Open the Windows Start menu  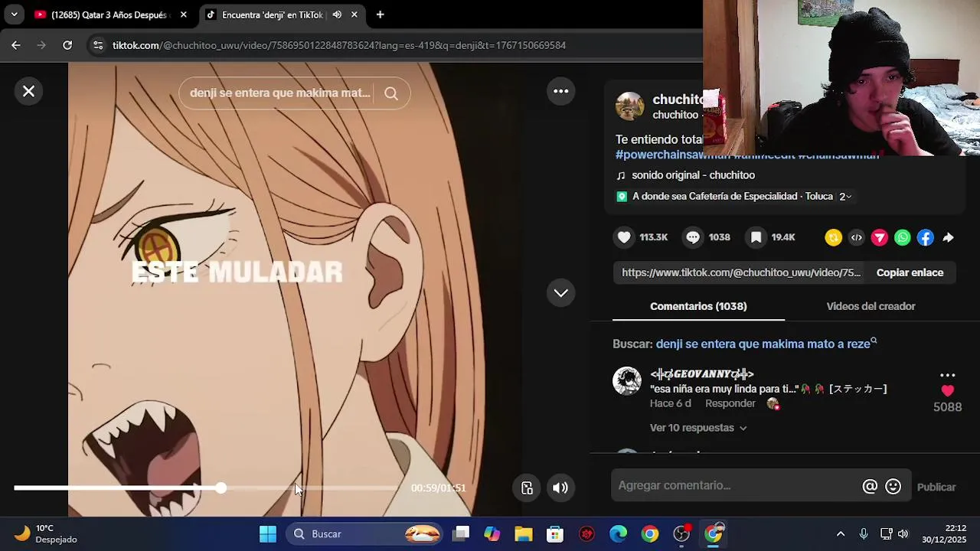[x=268, y=534]
